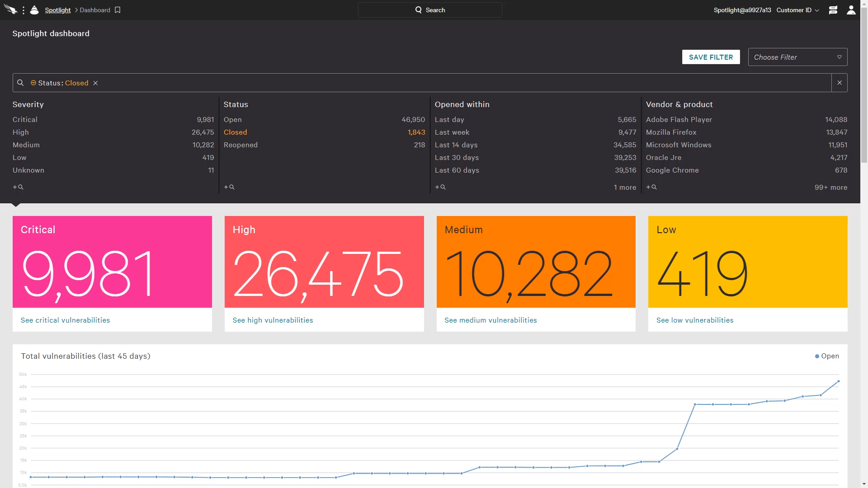Remove the Status Closed filter tag

point(95,83)
